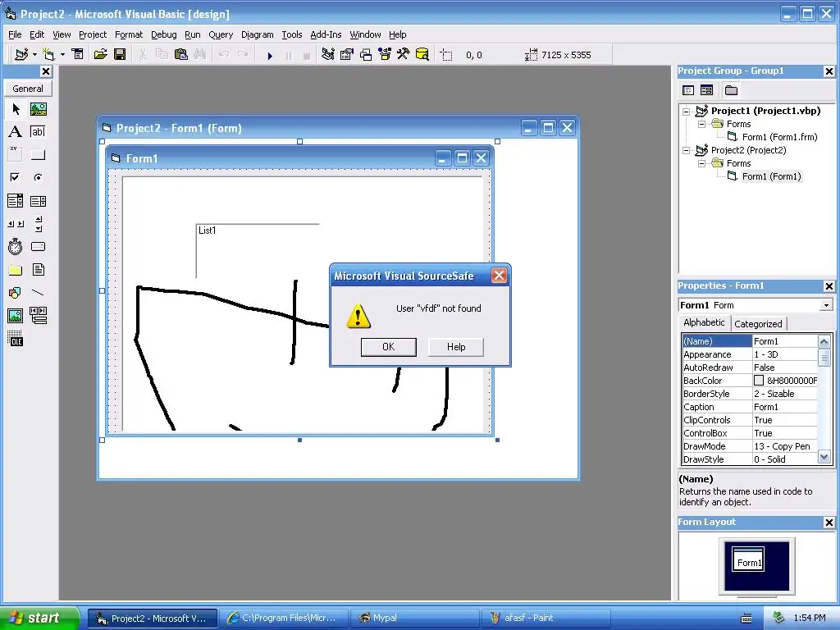Screen dimensions: 840x630
Task: Click the BackColor color swatch
Action: coord(759,381)
